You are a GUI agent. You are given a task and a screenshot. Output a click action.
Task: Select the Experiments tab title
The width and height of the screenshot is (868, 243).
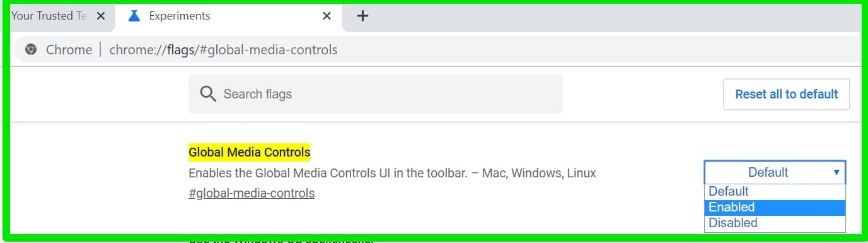[180, 16]
